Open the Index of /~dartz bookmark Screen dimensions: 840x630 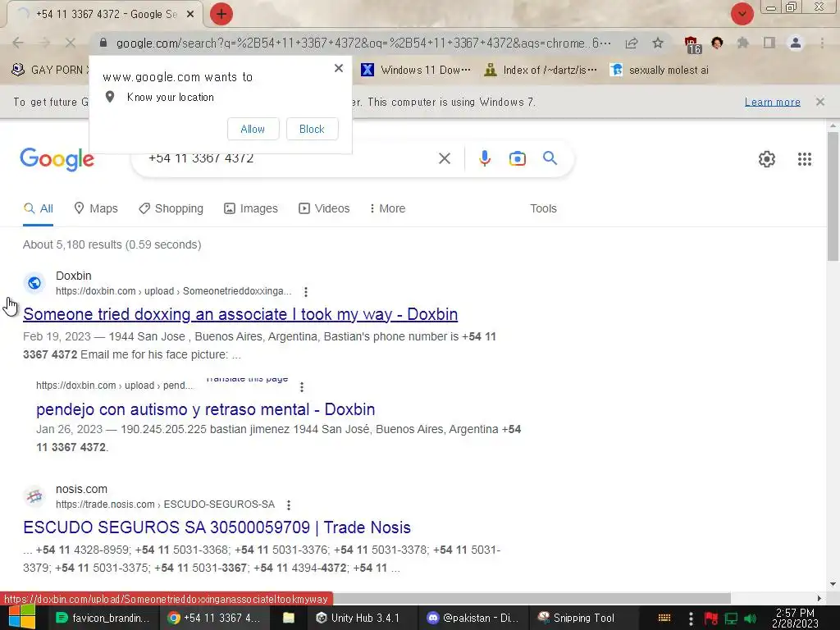[540, 71]
